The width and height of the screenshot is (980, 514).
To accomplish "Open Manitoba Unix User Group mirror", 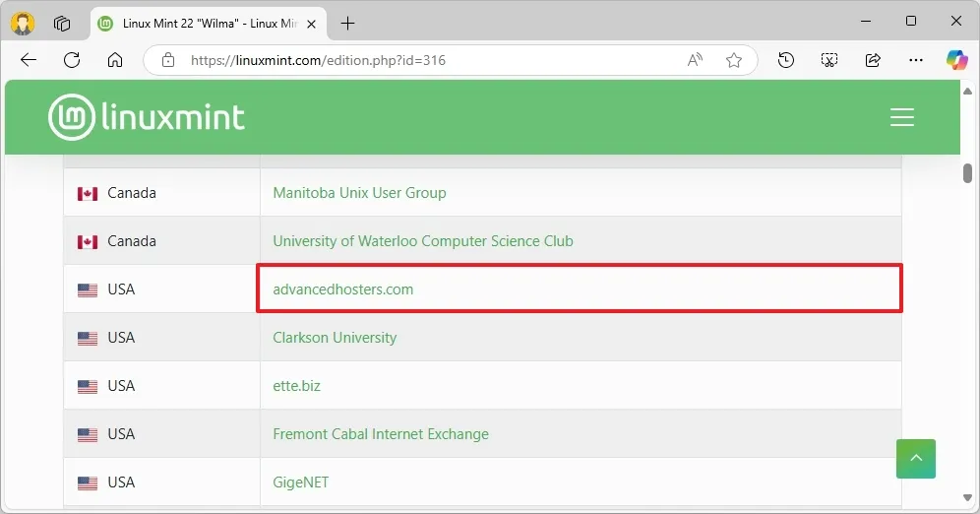I will tap(359, 193).
